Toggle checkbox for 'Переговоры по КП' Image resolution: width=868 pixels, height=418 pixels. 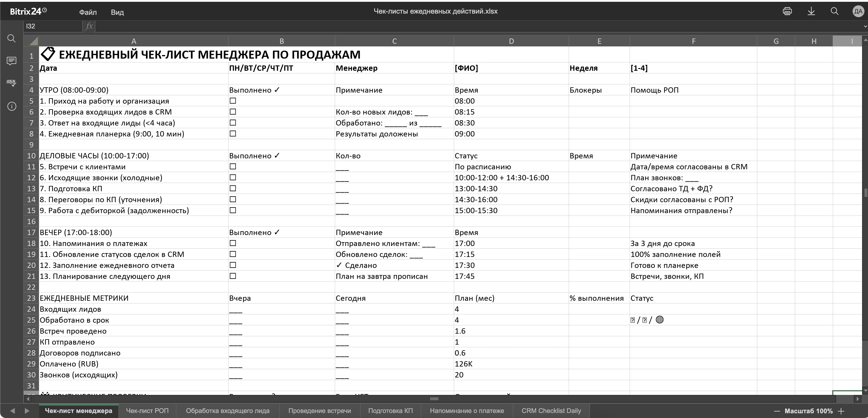click(233, 199)
